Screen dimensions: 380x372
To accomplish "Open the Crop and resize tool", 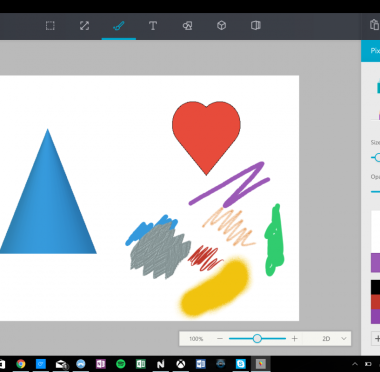I will 84,26.
